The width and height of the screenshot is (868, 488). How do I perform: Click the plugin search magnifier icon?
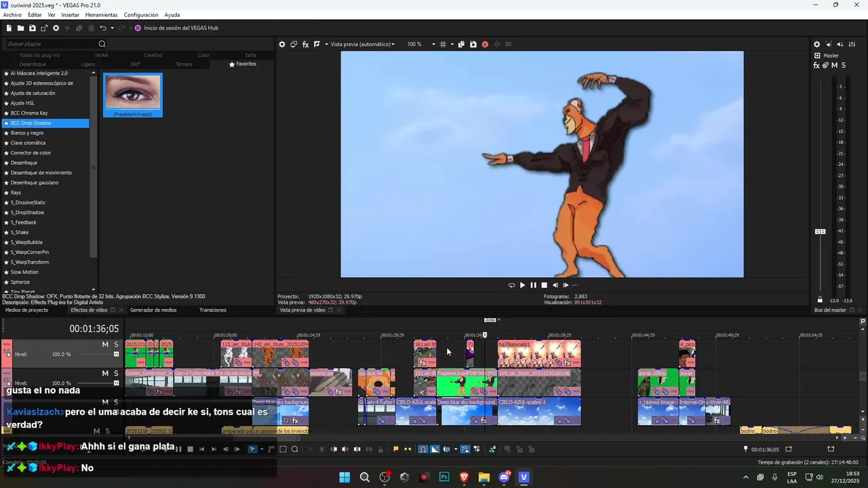click(102, 44)
